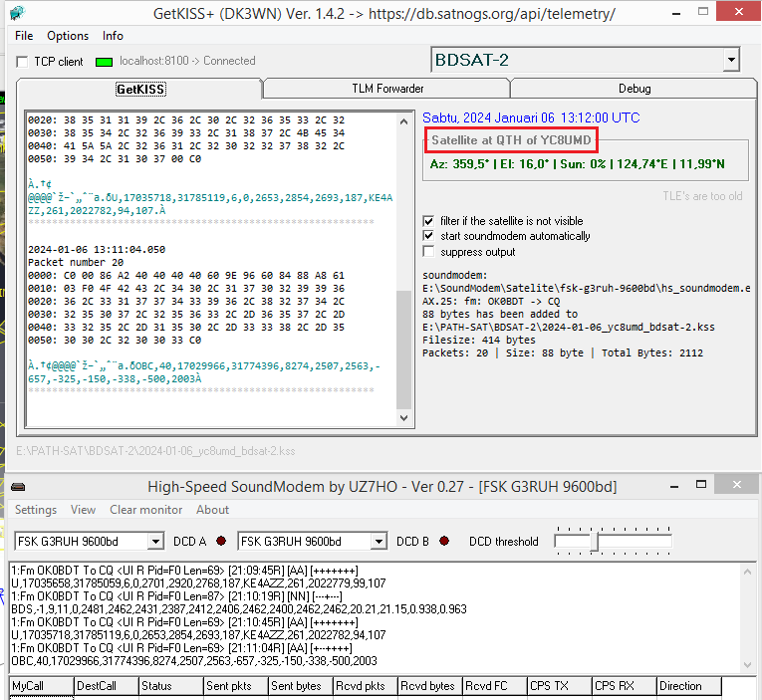Screen dimensions: 762x700
Task: Expand the DCD B modem type dropdown
Action: coord(379,541)
